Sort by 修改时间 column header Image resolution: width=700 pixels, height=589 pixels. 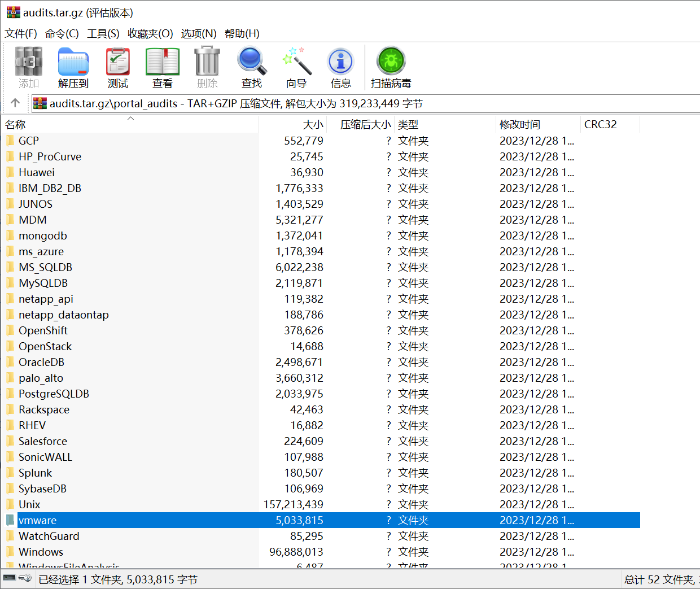click(538, 124)
